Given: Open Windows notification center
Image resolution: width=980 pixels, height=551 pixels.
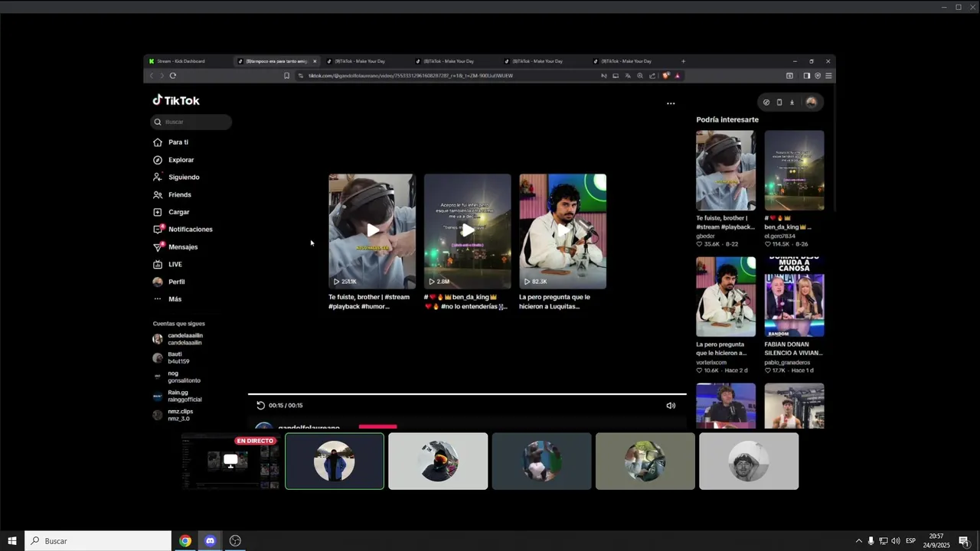Looking at the screenshot, I should tap(963, 541).
